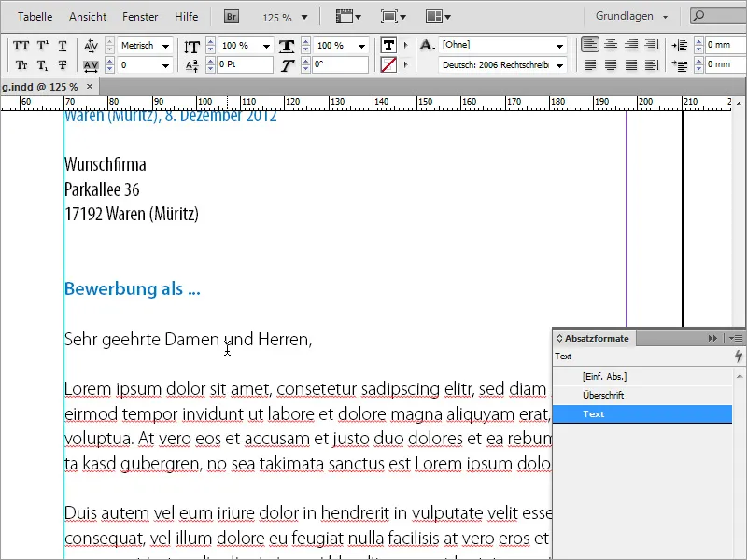This screenshot has width=747, height=560.
Task: Open the Hilfe menu
Action: click(186, 17)
